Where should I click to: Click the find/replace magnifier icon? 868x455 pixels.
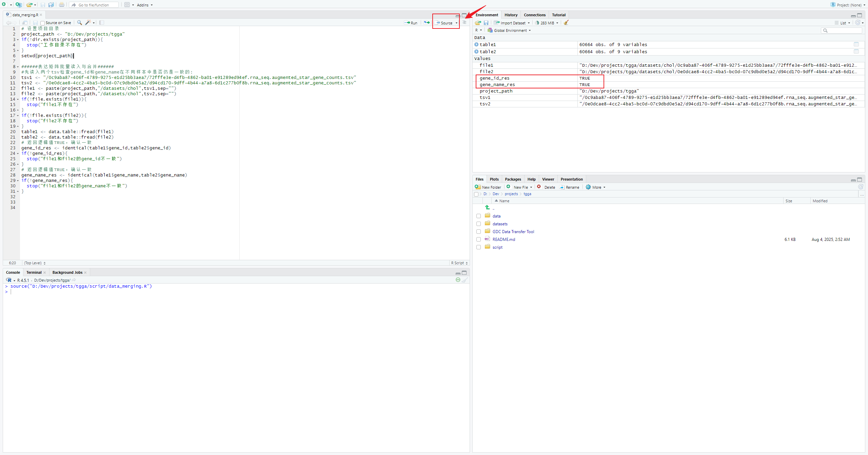pyautogui.click(x=79, y=23)
